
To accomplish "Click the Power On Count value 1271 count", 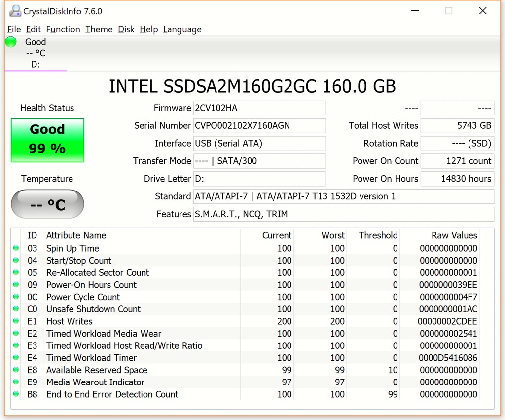I will click(x=457, y=161).
